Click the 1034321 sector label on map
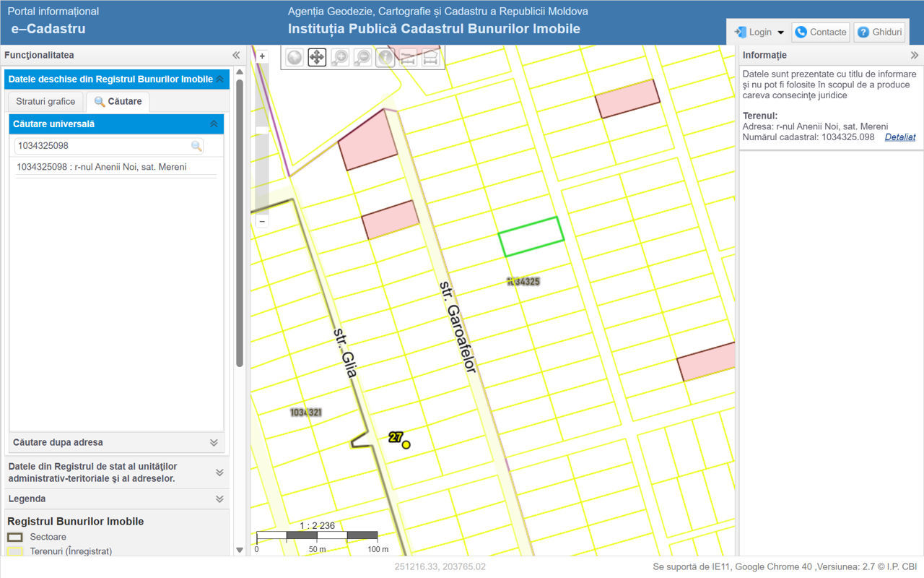924x578 pixels. pos(306,413)
